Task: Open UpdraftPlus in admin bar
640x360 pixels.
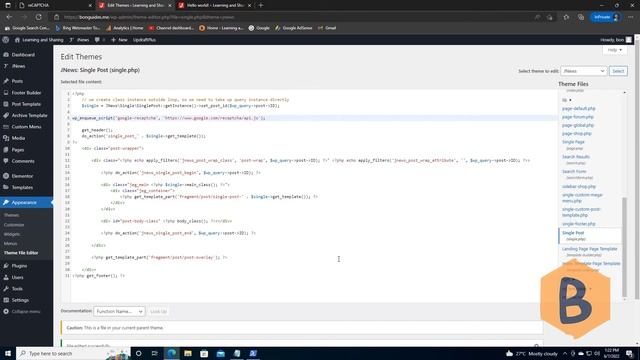Action: (144, 40)
